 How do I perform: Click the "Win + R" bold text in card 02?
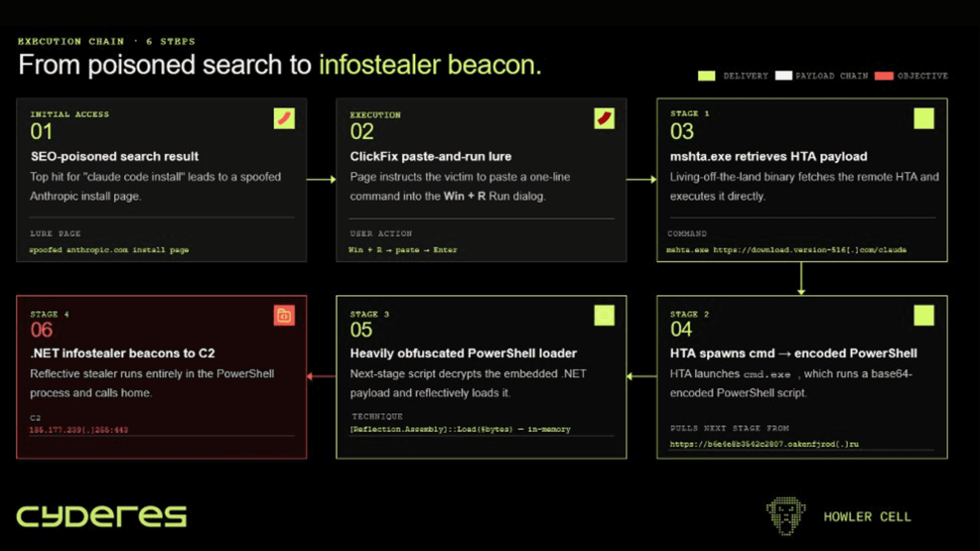464,196
